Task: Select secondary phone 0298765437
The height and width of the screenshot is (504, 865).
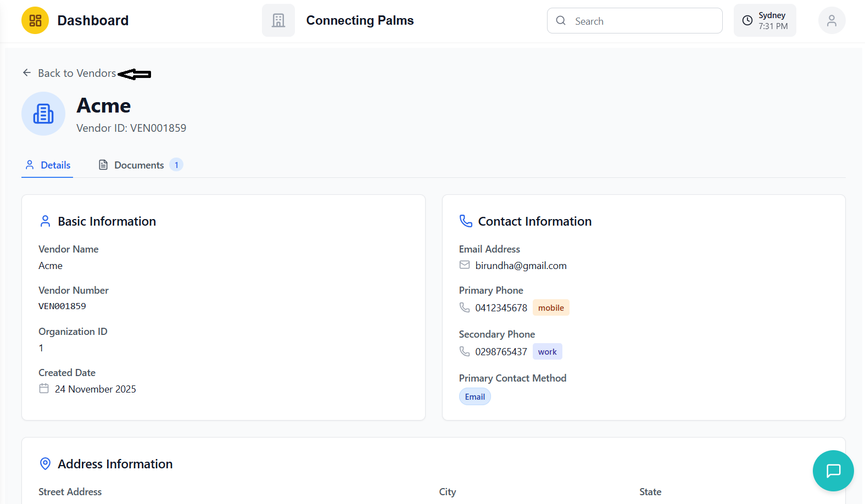Action: tap(501, 352)
